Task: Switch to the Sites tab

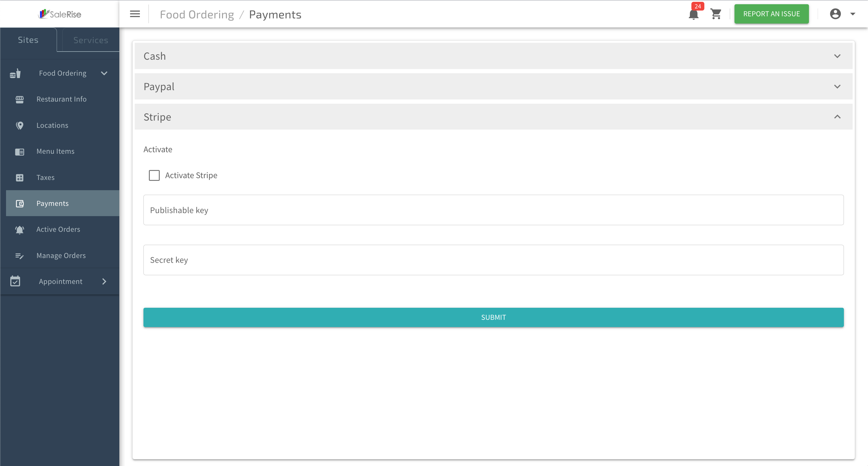Action: click(28, 40)
